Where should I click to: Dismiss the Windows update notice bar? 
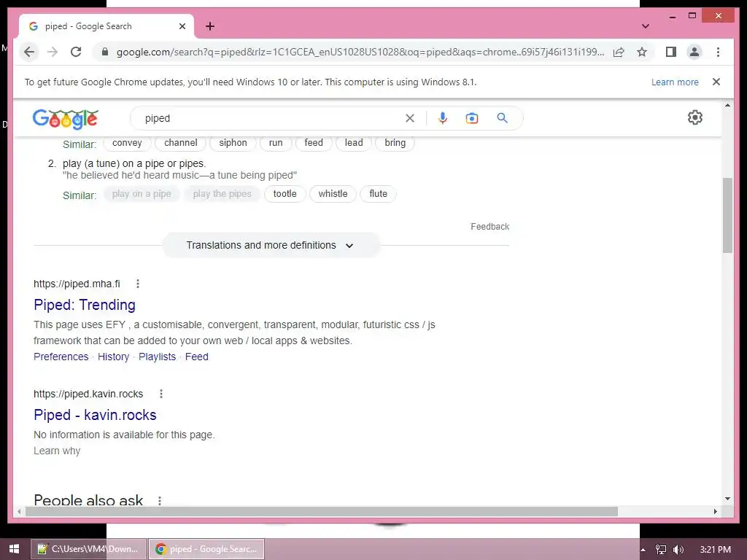pyautogui.click(x=716, y=82)
